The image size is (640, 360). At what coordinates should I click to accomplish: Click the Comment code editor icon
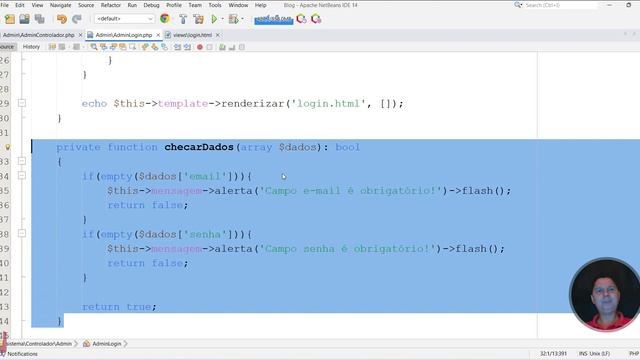pos(222,47)
